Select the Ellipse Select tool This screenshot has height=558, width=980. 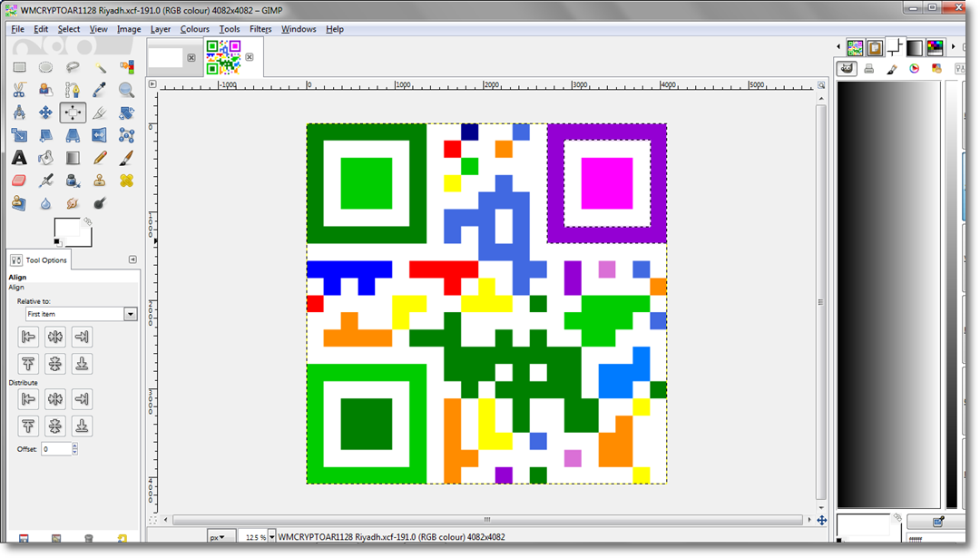click(x=45, y=67)
